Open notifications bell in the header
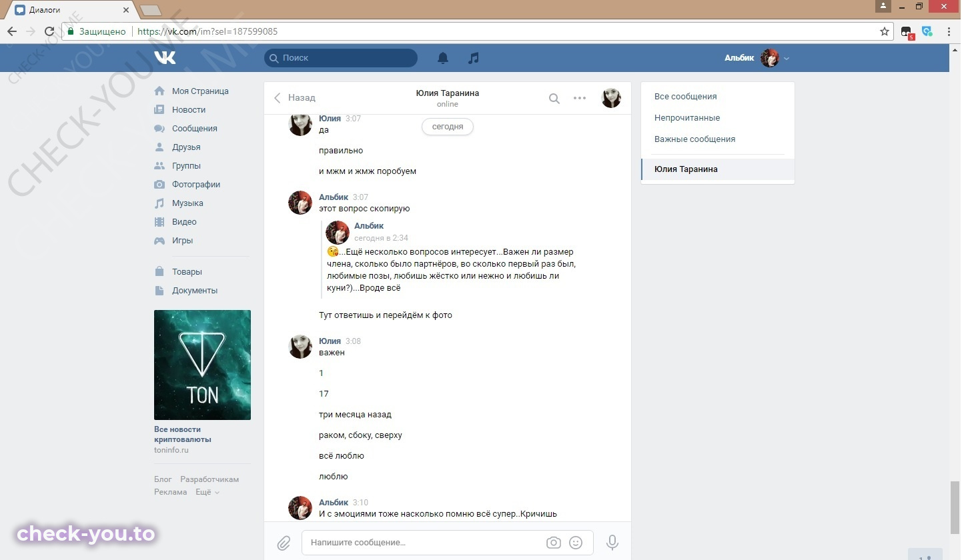Viewport: 962px width, 560px height. (x=443, y=58)
